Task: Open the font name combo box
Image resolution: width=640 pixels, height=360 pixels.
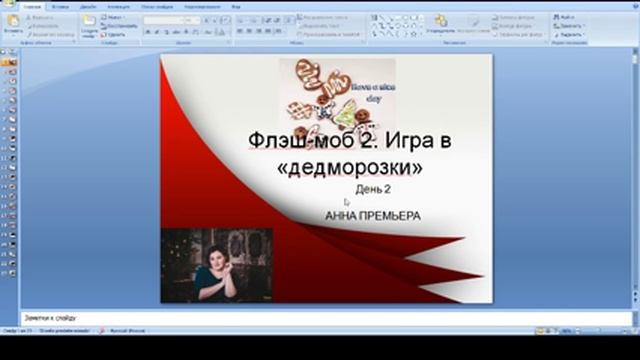Action: (x=164, y=20)
